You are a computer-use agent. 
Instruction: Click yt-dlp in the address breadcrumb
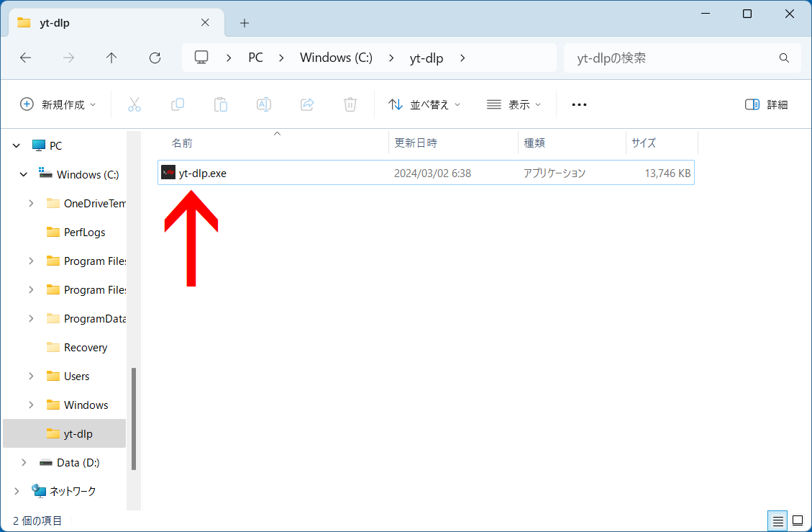(x=426, y=58)
